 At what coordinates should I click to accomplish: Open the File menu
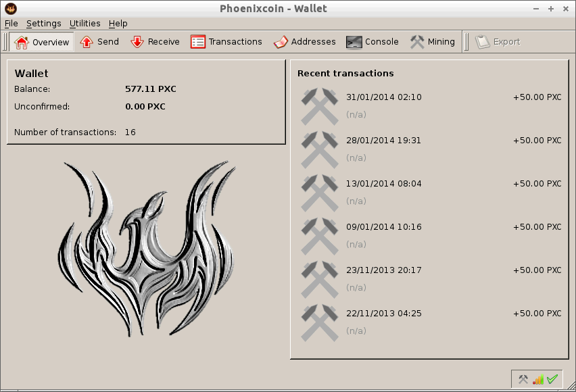(x=11, y=24)
